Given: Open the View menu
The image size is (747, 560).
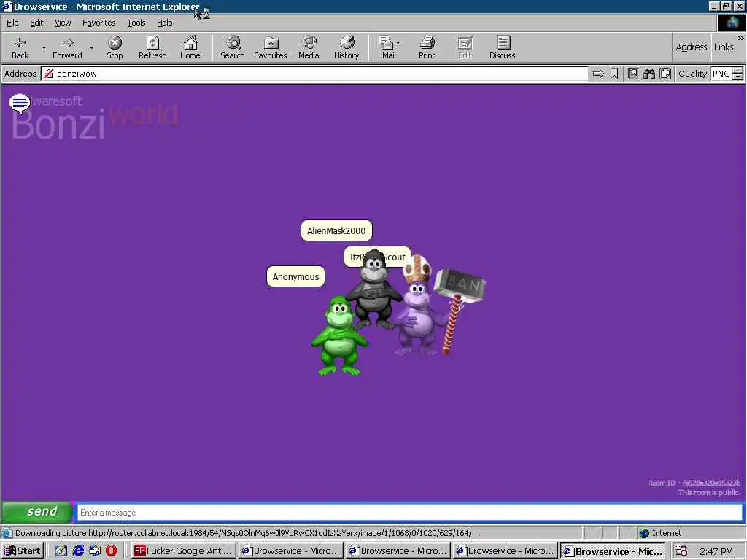Looking at the screenshot, I should tap(63, 23).
